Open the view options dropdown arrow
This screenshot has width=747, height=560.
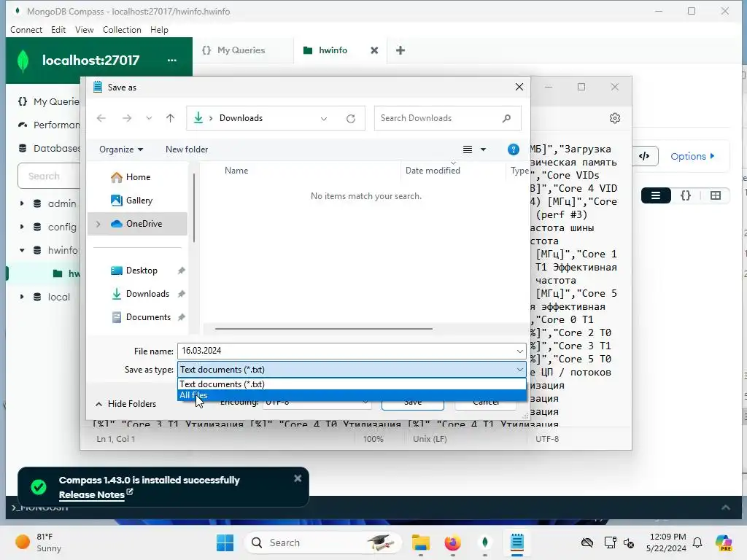tap(483, 149)
